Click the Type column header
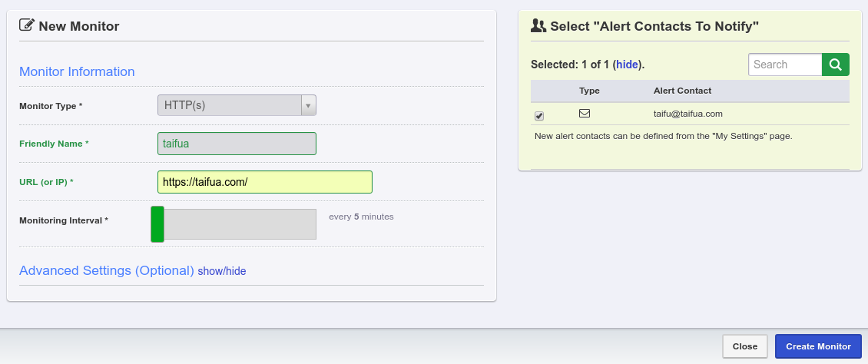868x364 pixels. click(589, 91)
